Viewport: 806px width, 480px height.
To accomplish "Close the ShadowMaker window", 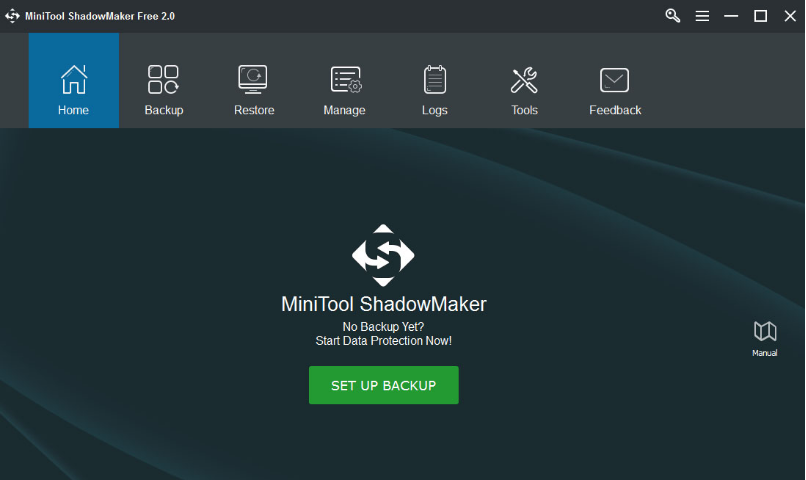I will point(790,16).
